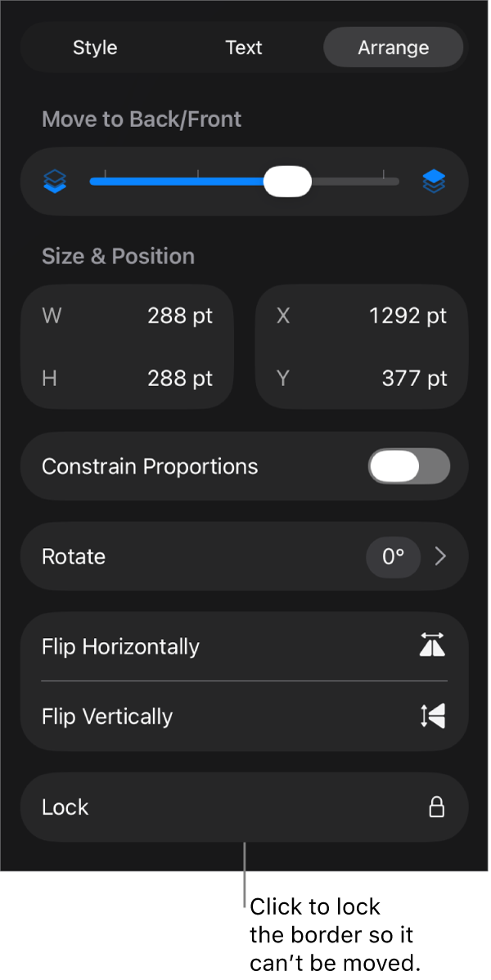Click the move-to-front layers icon
Image resolution: width=491 pixels, height=980 pixels.
[434, 181]
